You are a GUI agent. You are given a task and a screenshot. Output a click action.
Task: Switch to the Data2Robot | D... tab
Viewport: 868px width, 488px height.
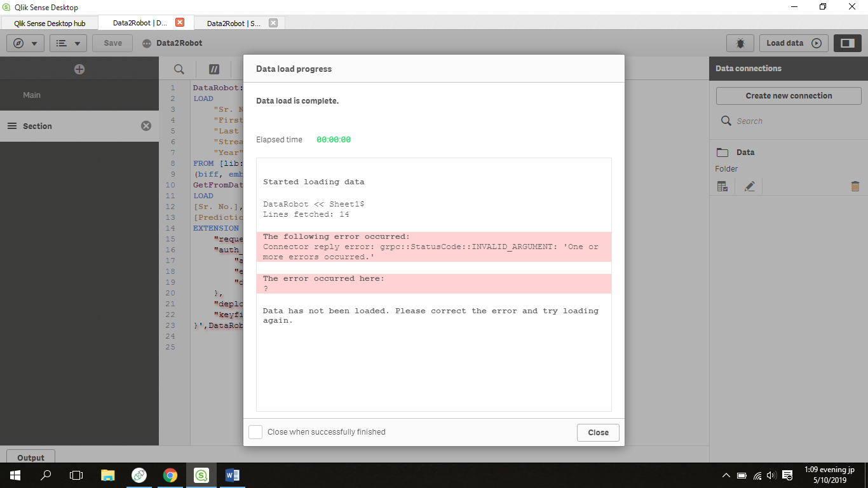tap(140, 23)
